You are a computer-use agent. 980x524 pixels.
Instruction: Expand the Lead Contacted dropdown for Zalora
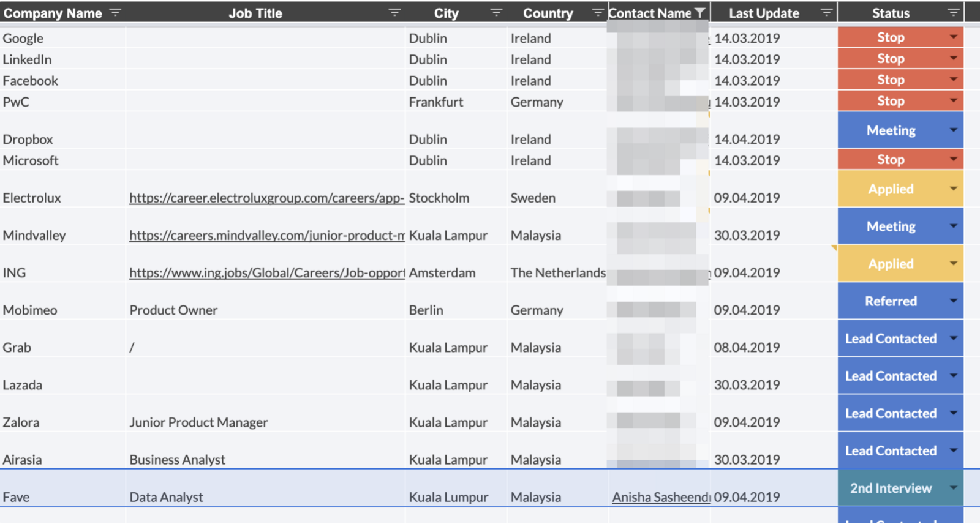[x=953, y=413]
